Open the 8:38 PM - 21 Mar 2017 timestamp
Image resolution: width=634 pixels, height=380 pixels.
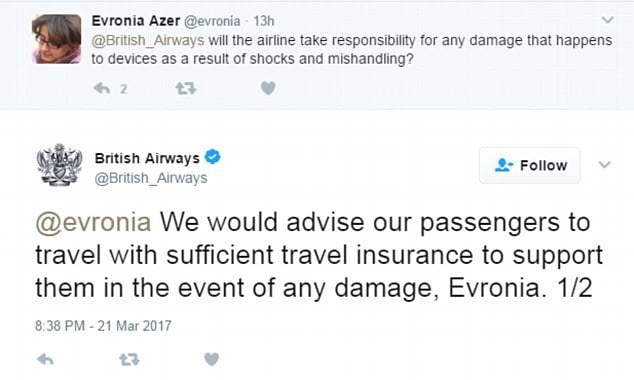(104, 326)
